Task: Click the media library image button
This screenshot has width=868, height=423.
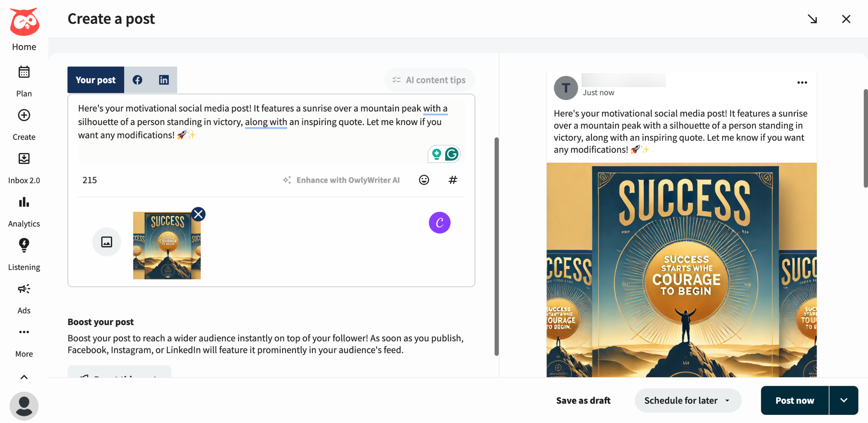Action: point(106,242)
